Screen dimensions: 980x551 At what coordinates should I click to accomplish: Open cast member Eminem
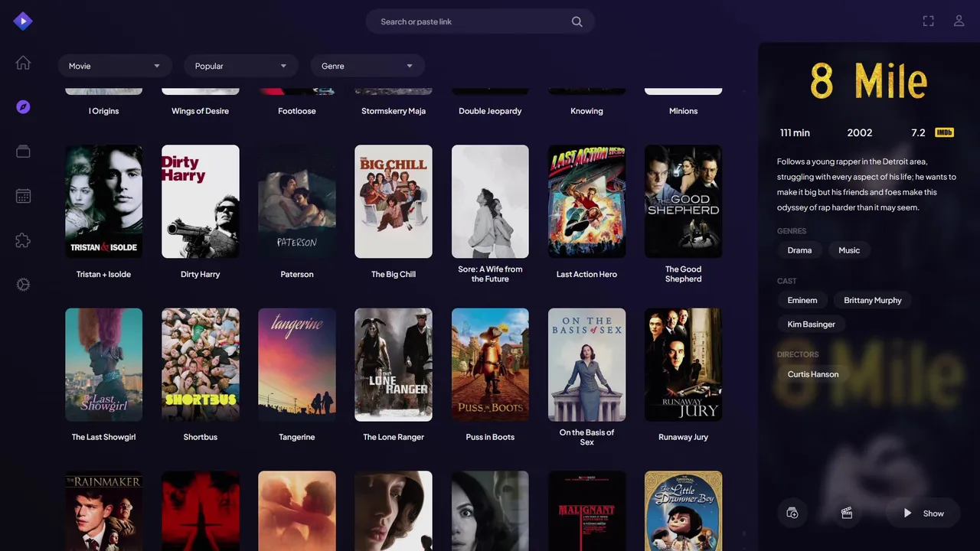click(x=802, y=301)
